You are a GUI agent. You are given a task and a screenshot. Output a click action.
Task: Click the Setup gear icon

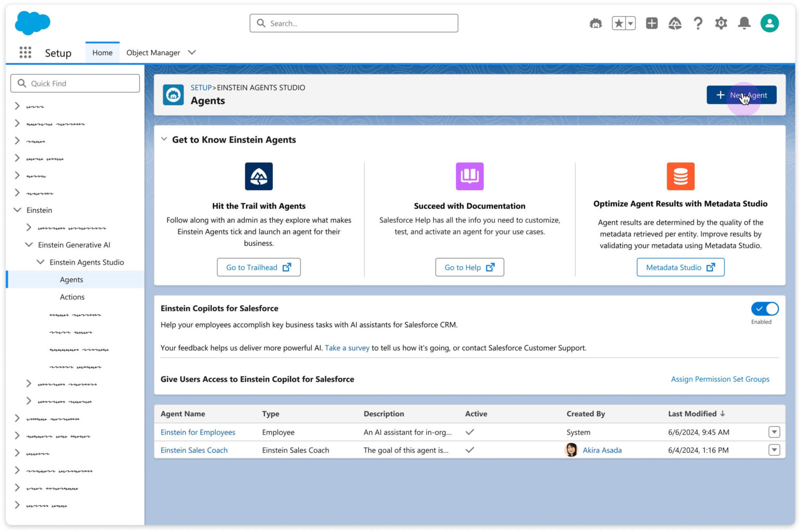tap(721, 23)
